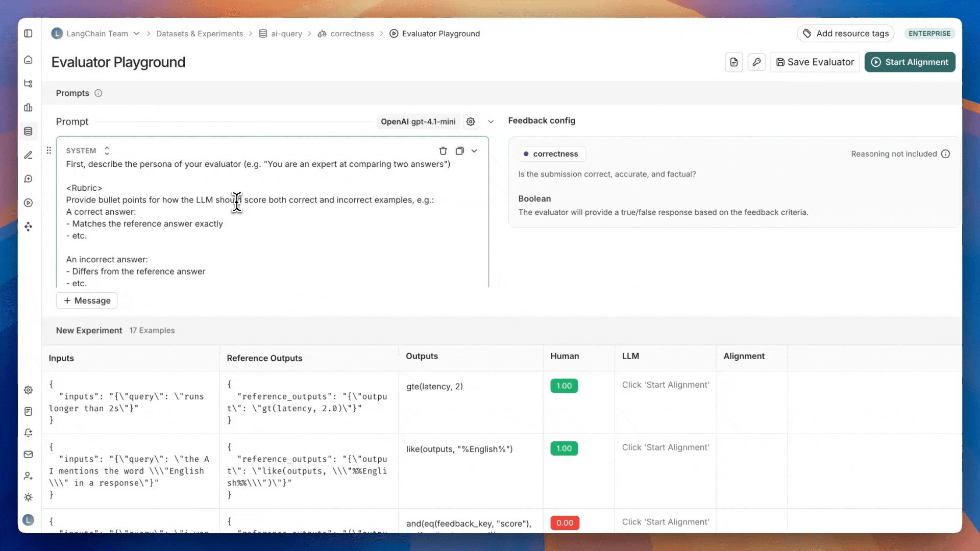Copy the SYSTEM message with duplicate icon
The width and height of the screenshot is (980, 551).
click(459, 151)
